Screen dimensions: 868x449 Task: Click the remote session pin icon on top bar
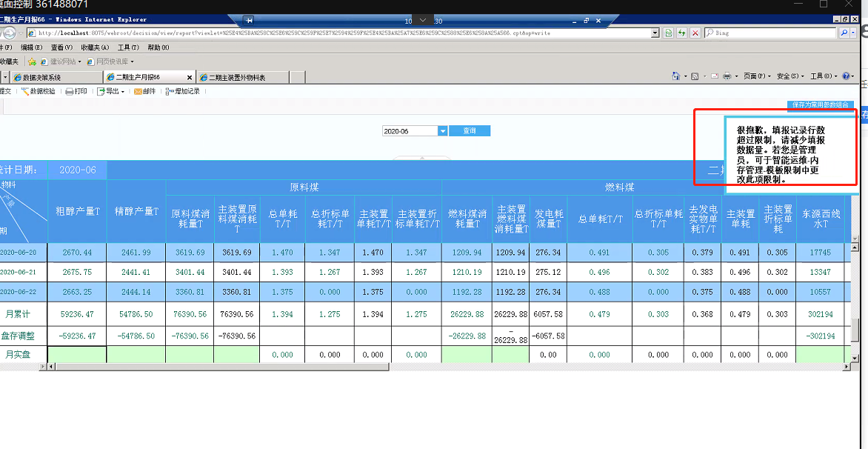click(249, 21)
